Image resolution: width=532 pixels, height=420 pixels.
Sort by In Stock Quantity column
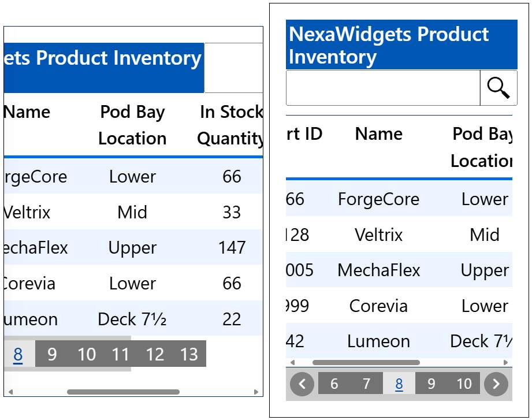pyautogui.click(x=230, y=125)
